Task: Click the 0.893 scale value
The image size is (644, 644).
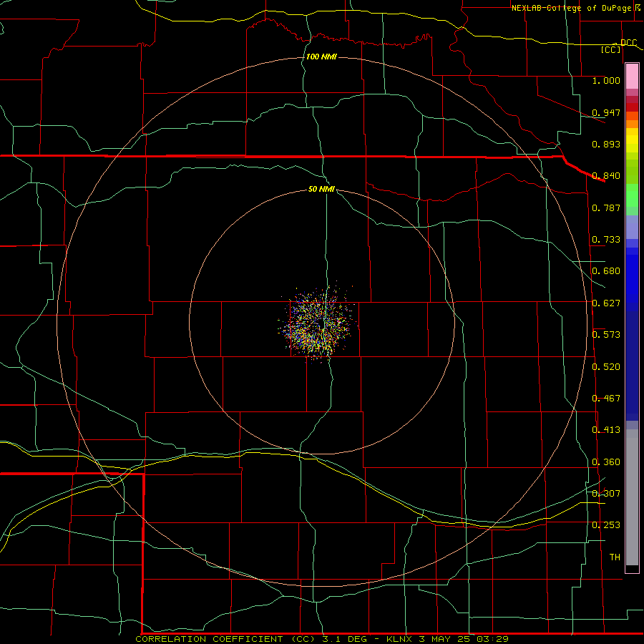Action: [x=606, y=144]
